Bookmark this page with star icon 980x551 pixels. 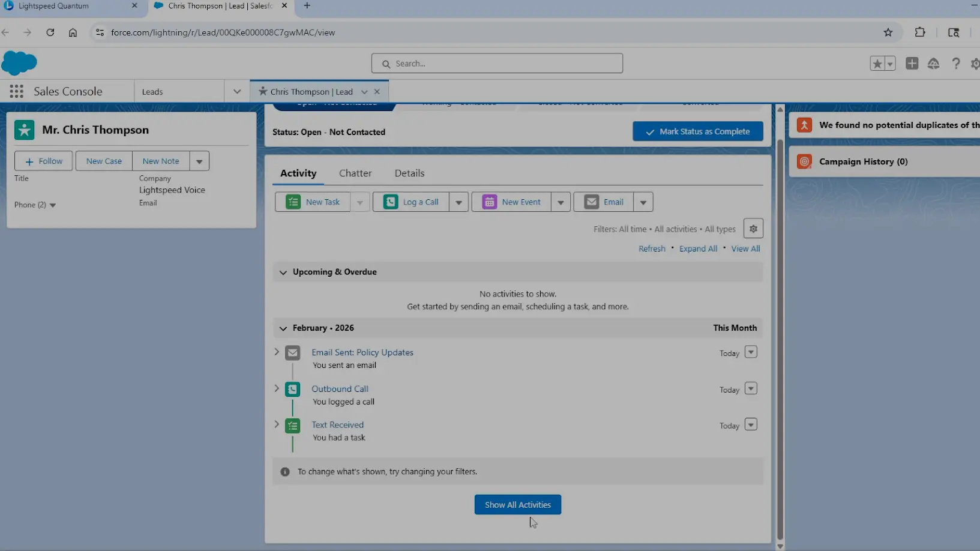coord(888,32)
